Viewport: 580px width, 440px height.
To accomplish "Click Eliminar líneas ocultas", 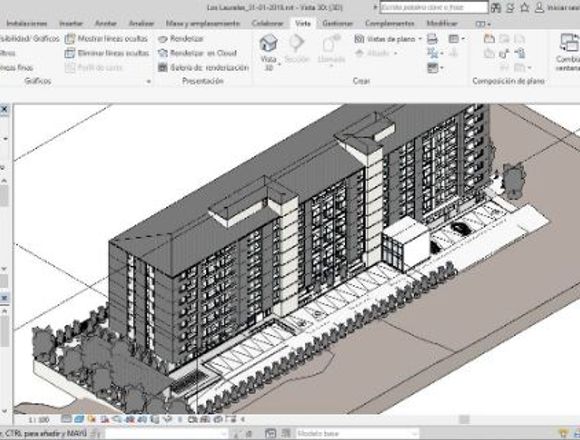I will tap(107, 53).
